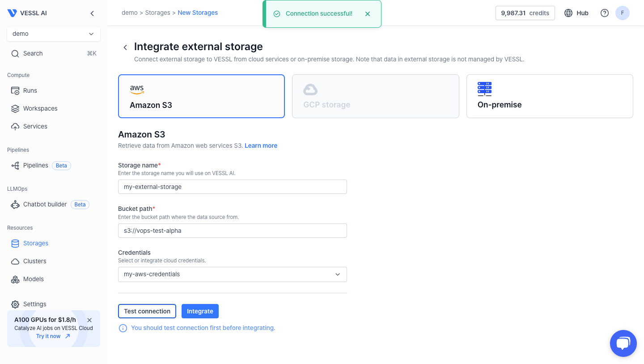Go back using the arrow beside the title
644x364 pixels.
[125, 47]
